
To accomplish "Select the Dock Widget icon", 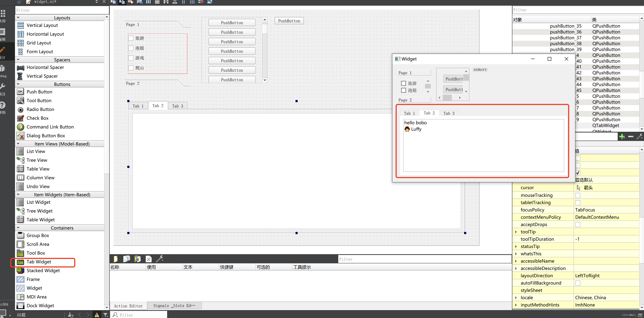I will point(20,306).
